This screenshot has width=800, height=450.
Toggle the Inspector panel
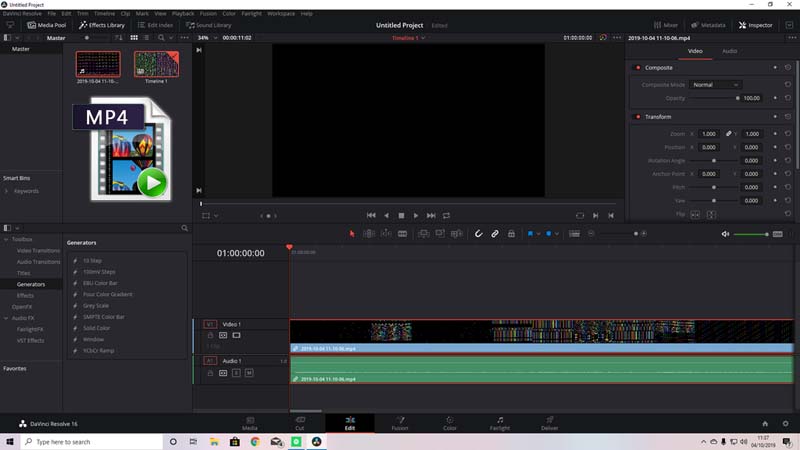756,25
